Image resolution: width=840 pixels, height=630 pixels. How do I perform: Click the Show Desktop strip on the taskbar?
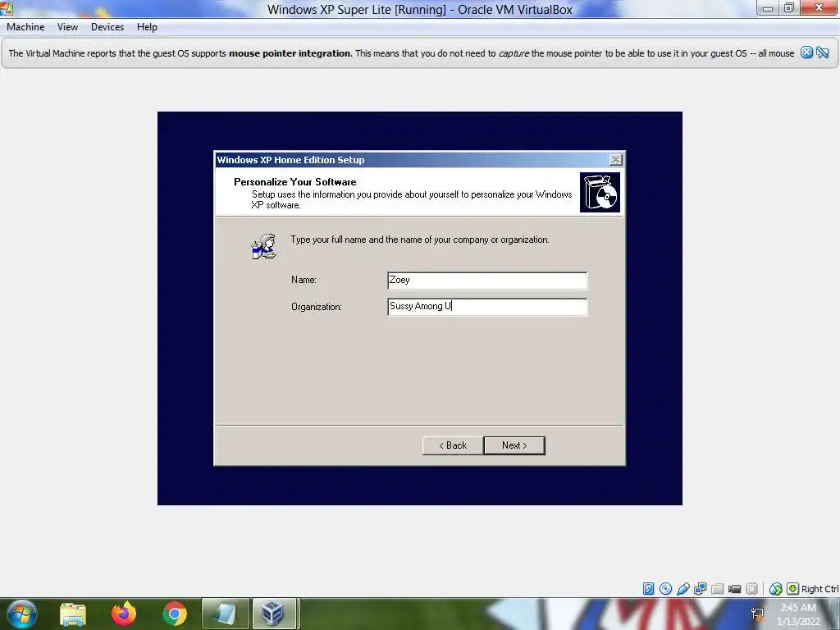coord(834,614)
